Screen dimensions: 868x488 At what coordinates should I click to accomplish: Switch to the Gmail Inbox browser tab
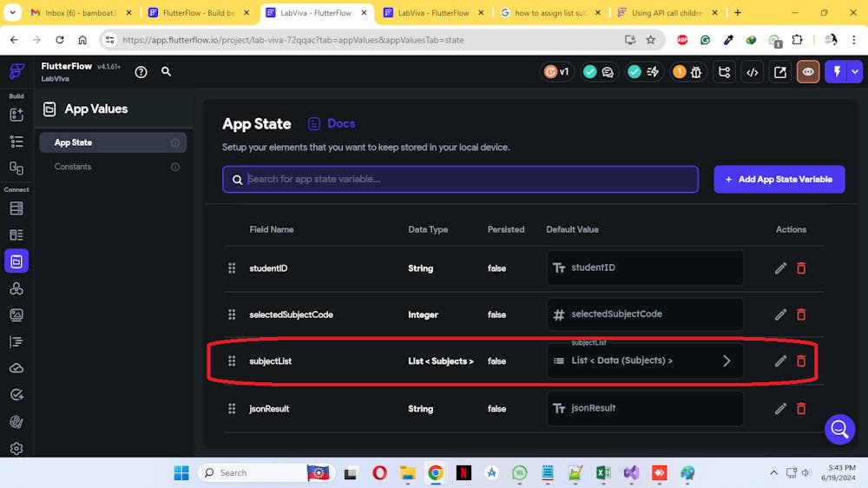78,13
